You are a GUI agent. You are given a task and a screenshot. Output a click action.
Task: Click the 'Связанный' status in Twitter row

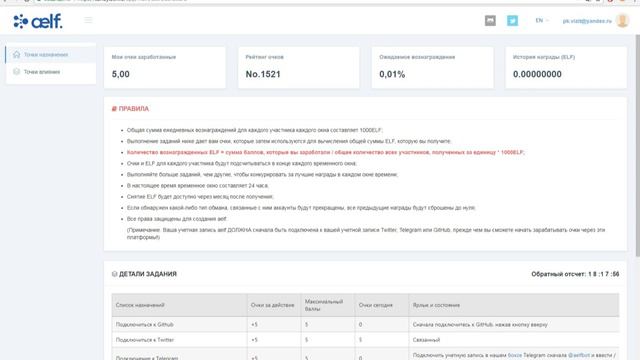[426, 340]
